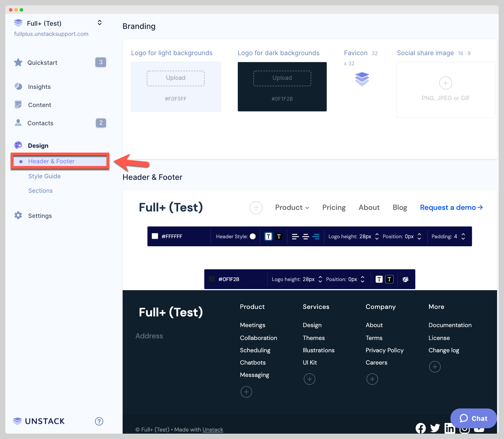Select the light text style icon in header toolbar
This screenshot has height=439, width=504.
coord(268,236)
